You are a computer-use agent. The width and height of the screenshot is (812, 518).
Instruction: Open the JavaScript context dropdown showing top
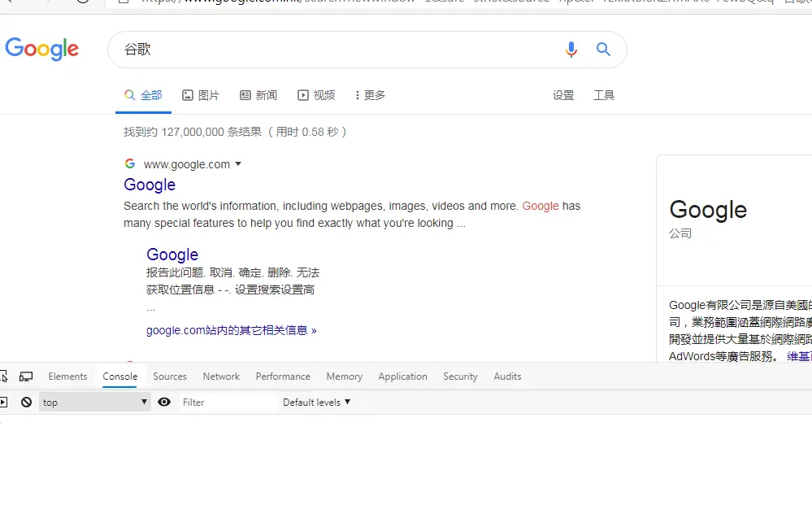(93, 402)
